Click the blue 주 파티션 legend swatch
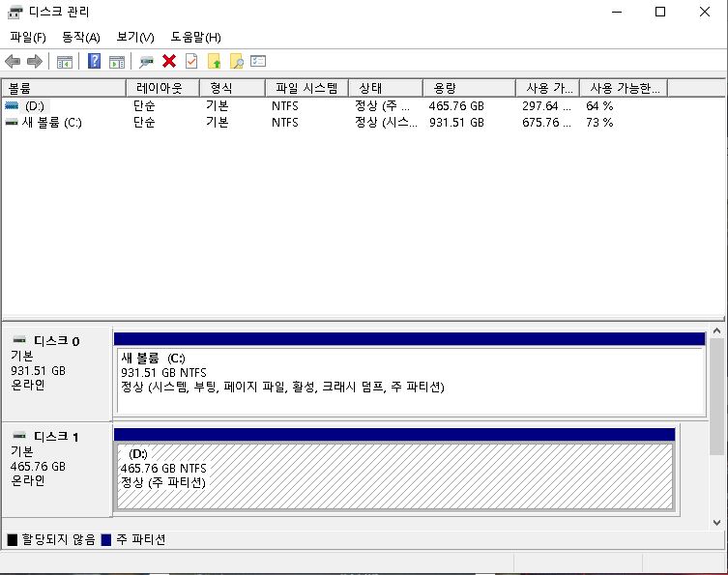The image size is (728, 575). click(106, 540)
